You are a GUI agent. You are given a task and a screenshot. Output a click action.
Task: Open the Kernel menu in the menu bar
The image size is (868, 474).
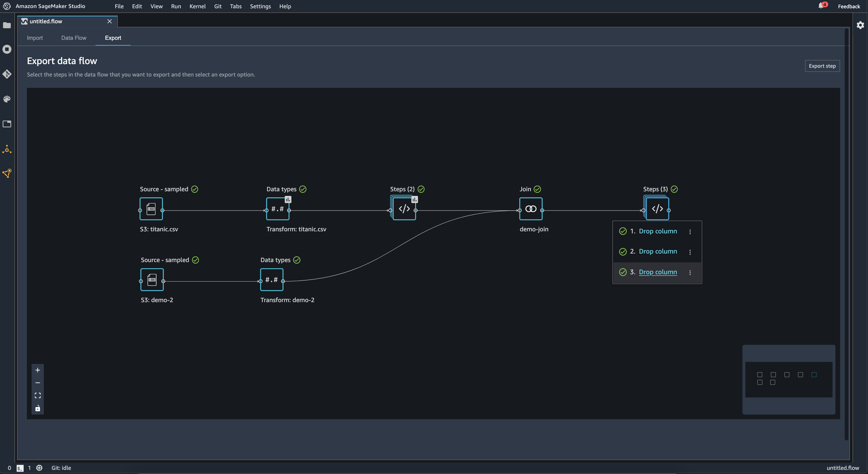click(197, 6)
